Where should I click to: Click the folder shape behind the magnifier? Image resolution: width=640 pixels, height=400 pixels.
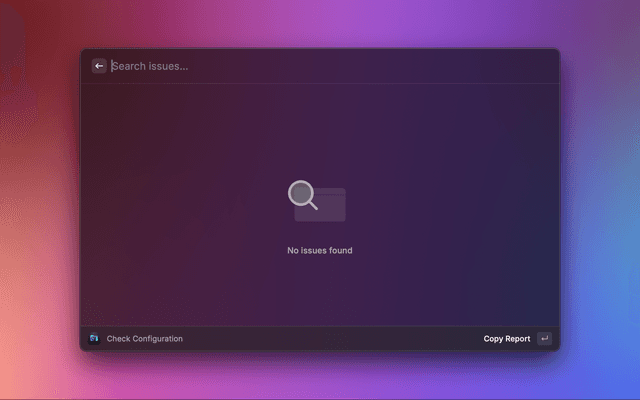332,206
